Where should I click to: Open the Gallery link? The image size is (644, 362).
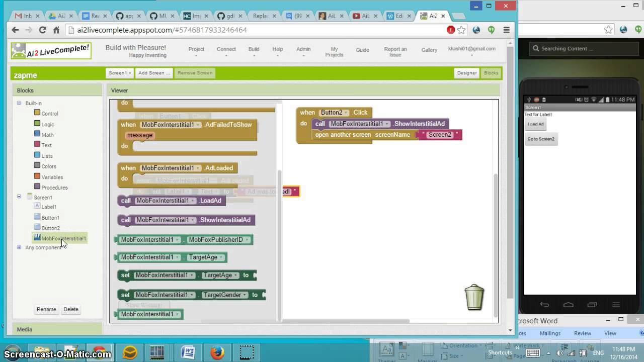click(429, 50)
